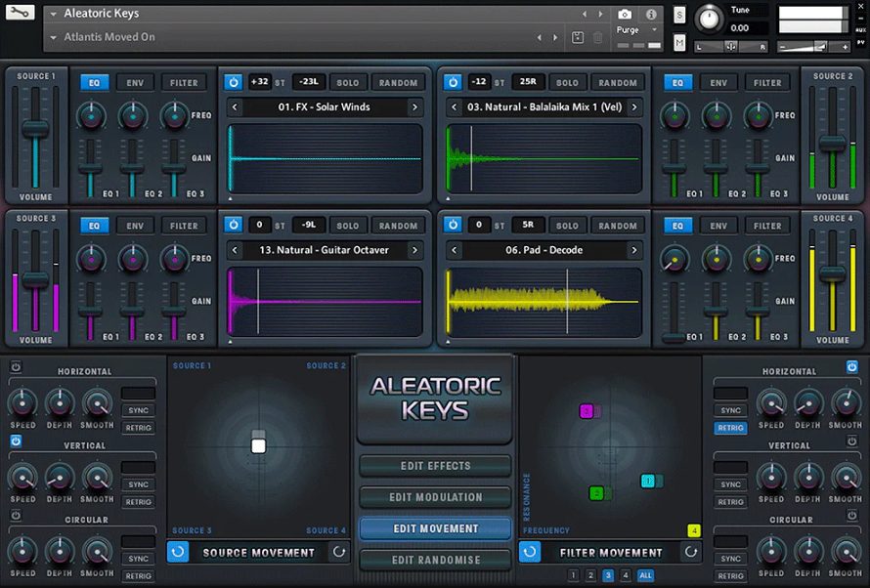Go to the previous instrument with the top left arrow
870x588 pixels.
point(585,14)
